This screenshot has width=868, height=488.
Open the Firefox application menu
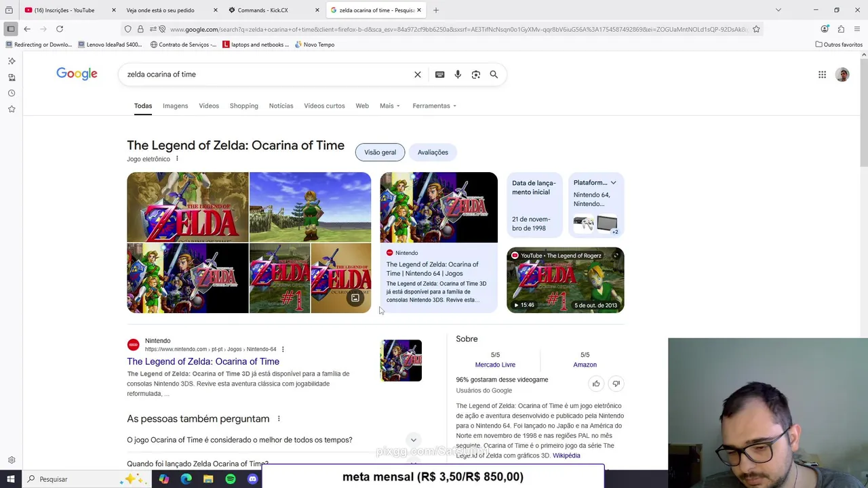857,29
